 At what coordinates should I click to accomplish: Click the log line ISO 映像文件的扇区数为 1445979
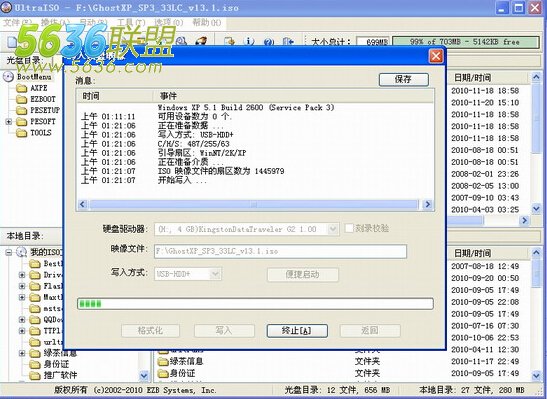pos(221,171)
